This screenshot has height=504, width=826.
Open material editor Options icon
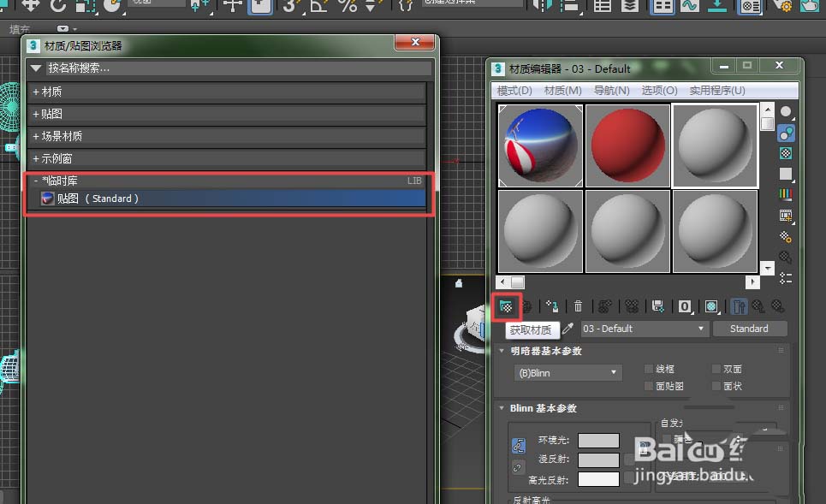tap(786, 237)
